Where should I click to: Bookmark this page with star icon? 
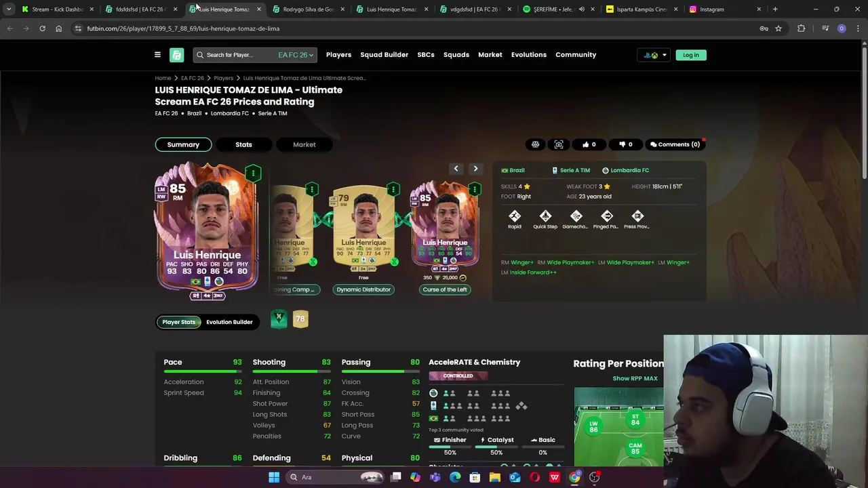tap(778, 28)
